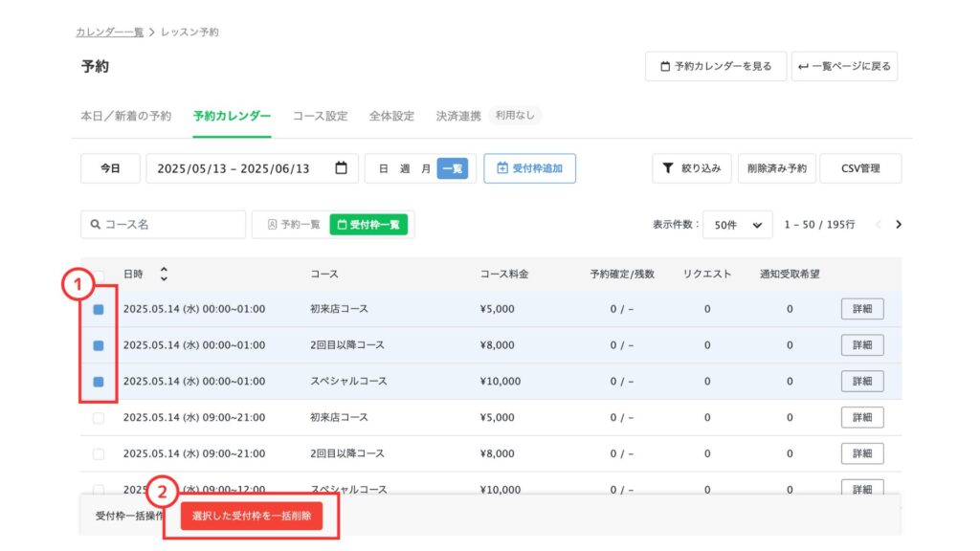View 削除済み予約
The height and width of the screenshot is (551, 980).
pos(777,168)
